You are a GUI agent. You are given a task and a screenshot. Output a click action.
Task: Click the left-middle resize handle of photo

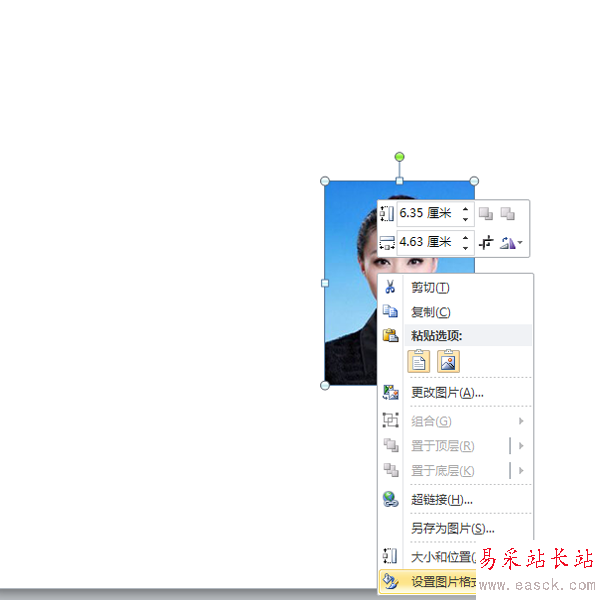coord(325,283)
